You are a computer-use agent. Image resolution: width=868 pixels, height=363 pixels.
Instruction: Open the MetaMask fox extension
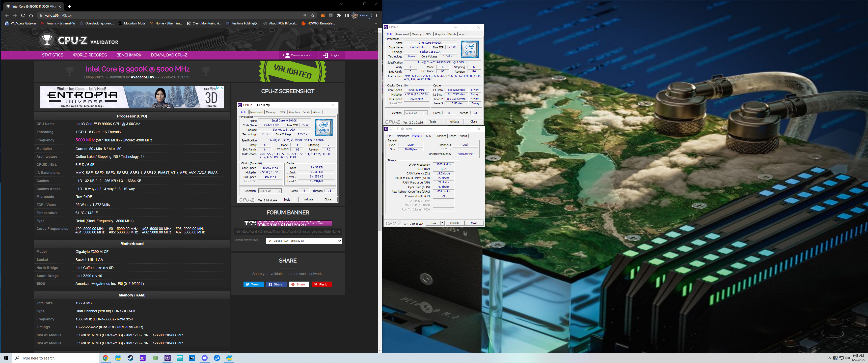[322, 15]
